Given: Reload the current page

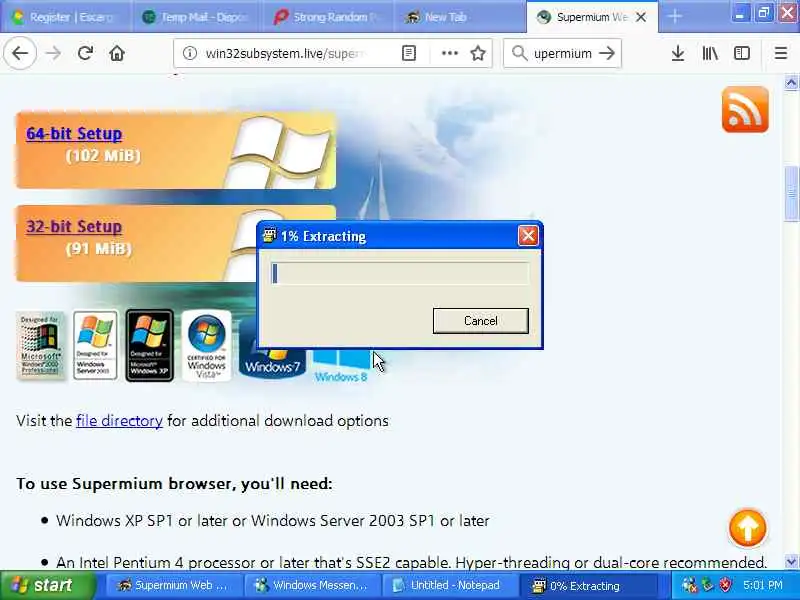Looking at the screenshot, I should (85, 53).
